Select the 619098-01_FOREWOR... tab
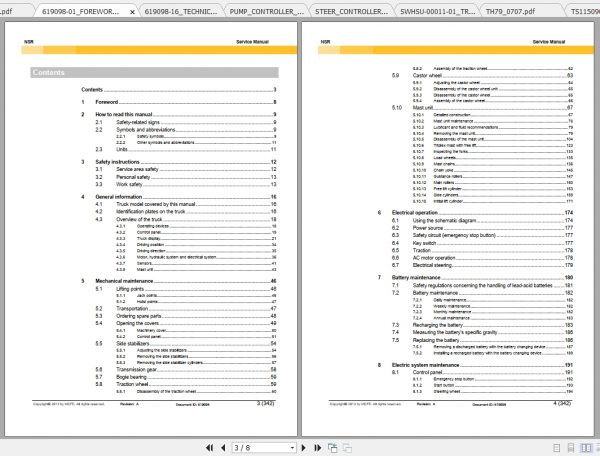The height and width of the screenshot is (456, 600). (x=80, y=11)
